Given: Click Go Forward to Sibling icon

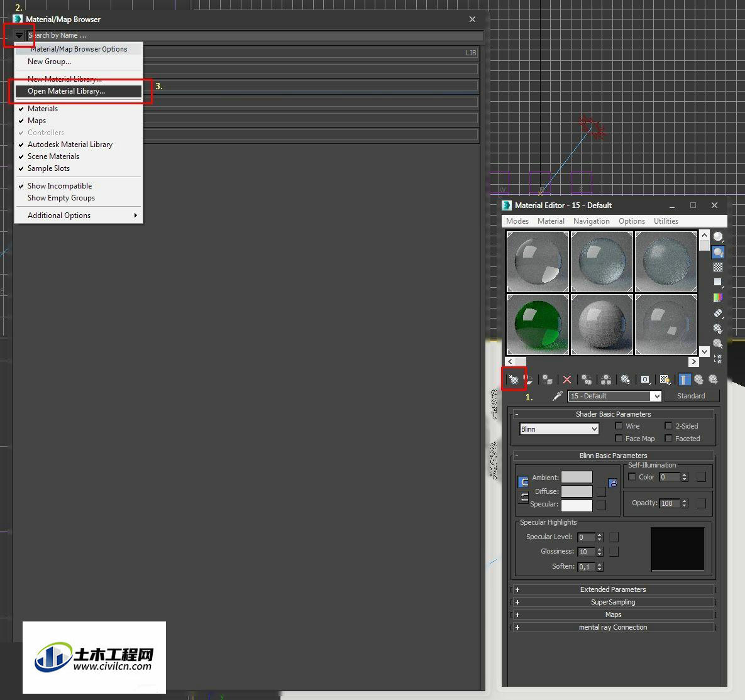Looking at the screenshot, I should 713,380.
